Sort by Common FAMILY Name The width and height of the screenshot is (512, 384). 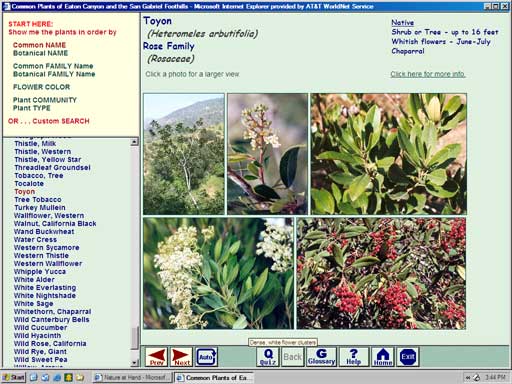point(53,66)
